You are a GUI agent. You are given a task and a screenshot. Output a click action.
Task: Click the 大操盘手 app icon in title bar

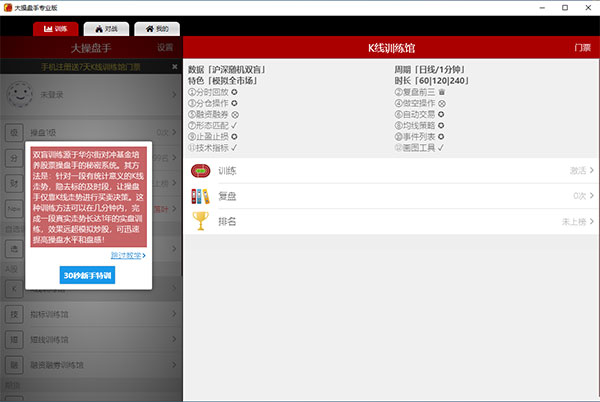pyautogui.click(x=8, y=7)
